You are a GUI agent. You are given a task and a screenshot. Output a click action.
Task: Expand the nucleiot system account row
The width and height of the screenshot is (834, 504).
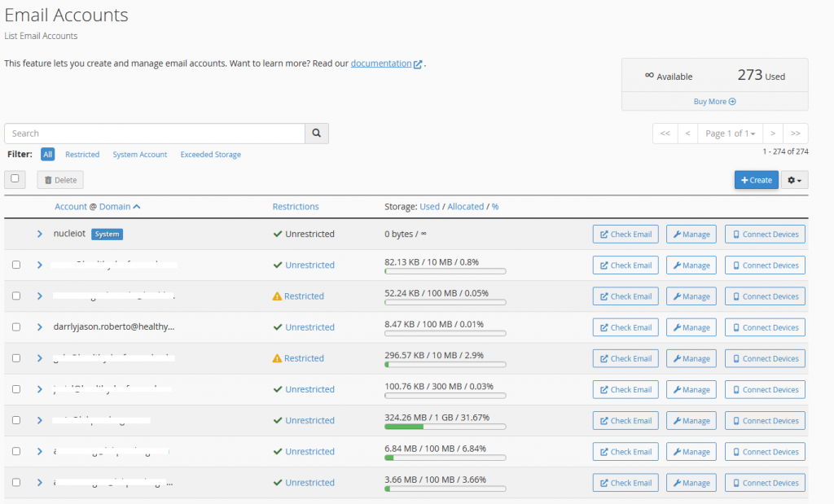click(x=39, y=234)
